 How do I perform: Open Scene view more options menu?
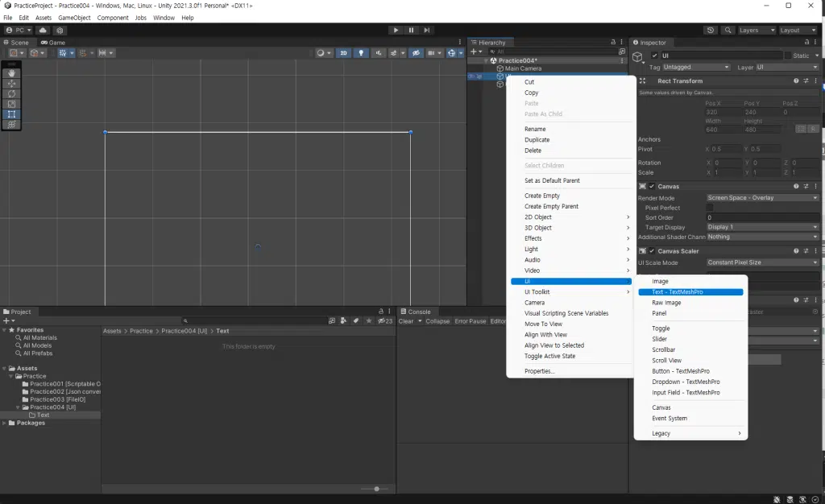(x=460, y=42)
